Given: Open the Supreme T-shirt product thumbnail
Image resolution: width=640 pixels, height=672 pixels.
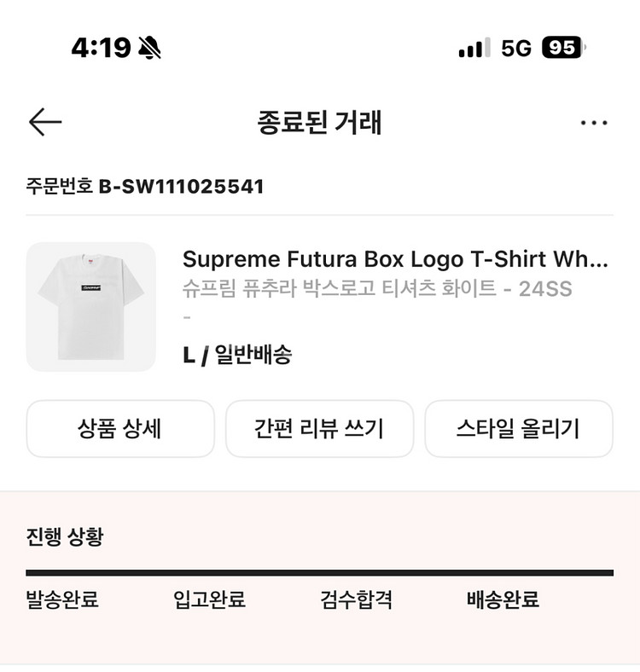Looking at the screenshot, I should [x=91, y=307].
